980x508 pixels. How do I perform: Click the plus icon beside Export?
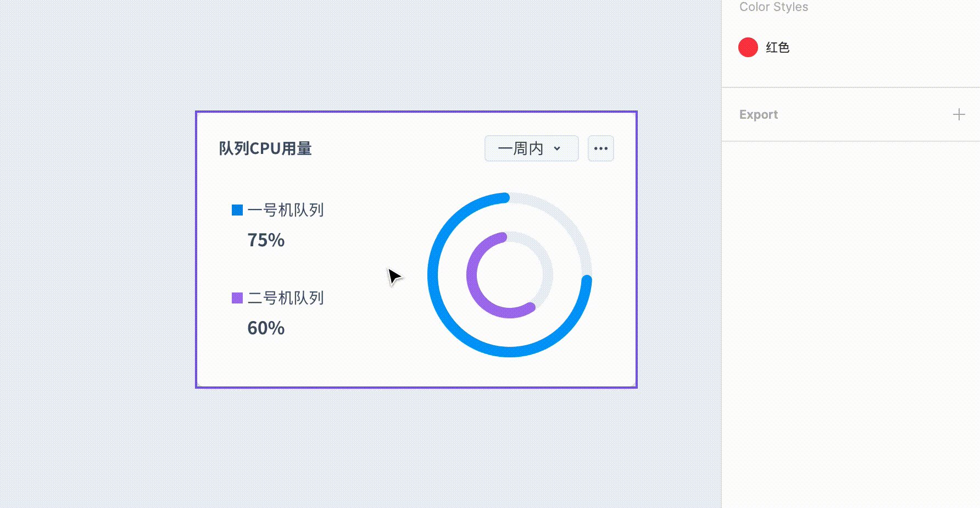coord(959,114)
